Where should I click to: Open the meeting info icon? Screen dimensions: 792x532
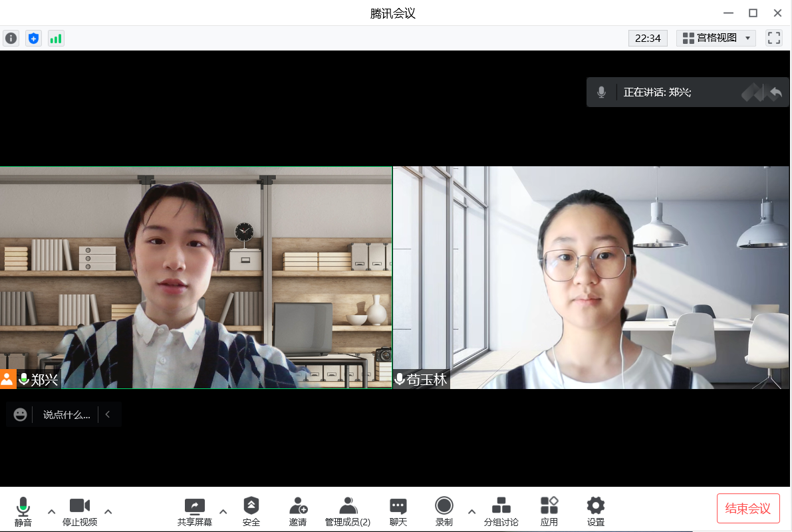coord(11,38)
